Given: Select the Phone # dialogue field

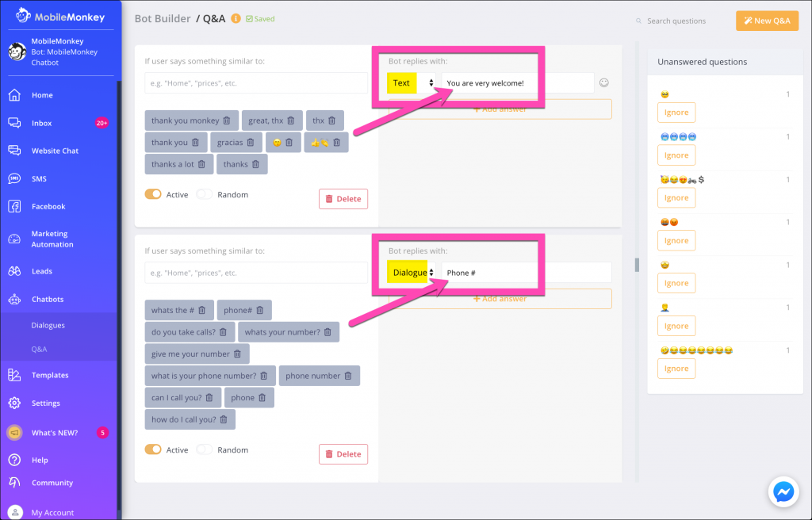Looking at the screenshot, I should point(527,273).
